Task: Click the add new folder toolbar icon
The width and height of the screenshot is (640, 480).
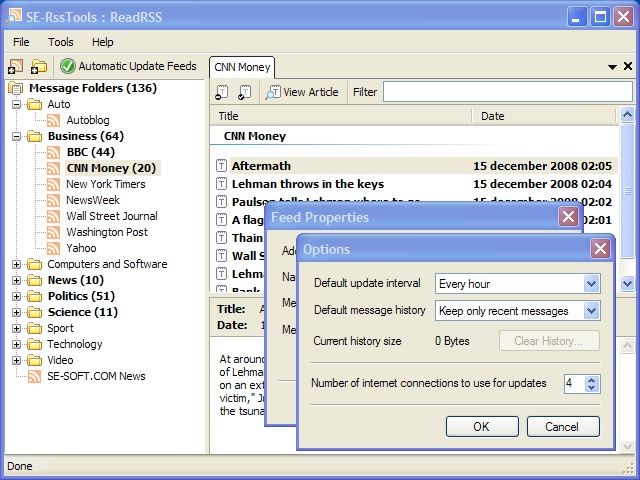Action: (x=39, y=66)
